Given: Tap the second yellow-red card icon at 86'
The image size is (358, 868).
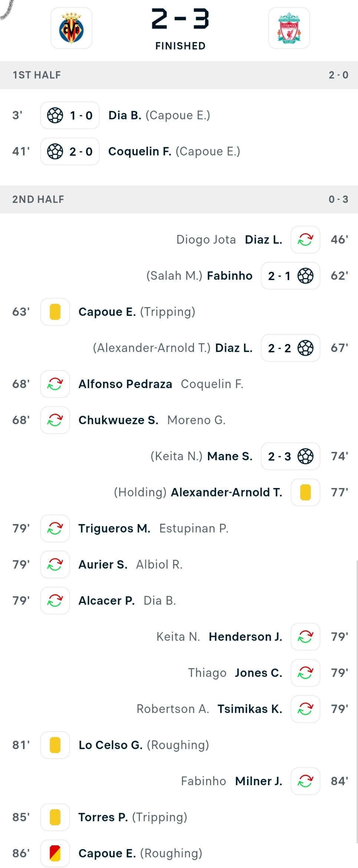Looking at the screenshot, I should coord(55,853).
